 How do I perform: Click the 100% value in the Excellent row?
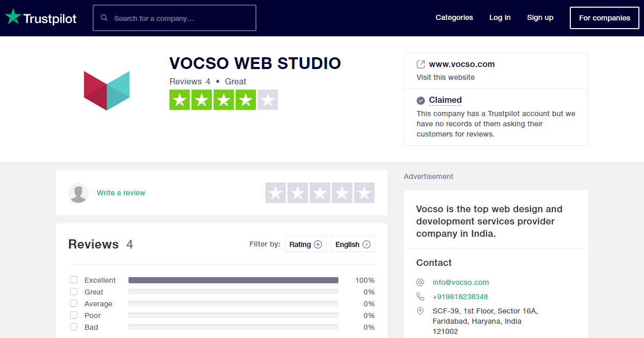tap(365, 280)
